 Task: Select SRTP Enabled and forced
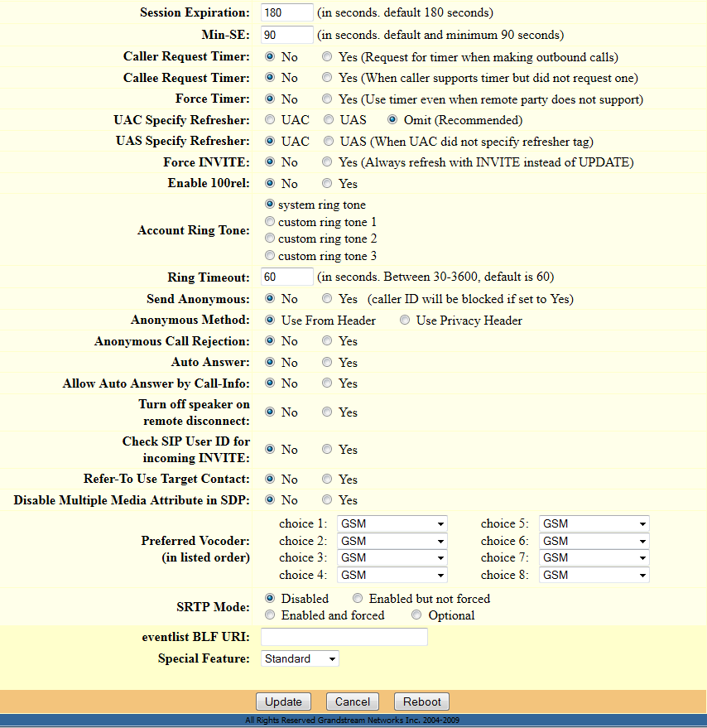point(270,615)
